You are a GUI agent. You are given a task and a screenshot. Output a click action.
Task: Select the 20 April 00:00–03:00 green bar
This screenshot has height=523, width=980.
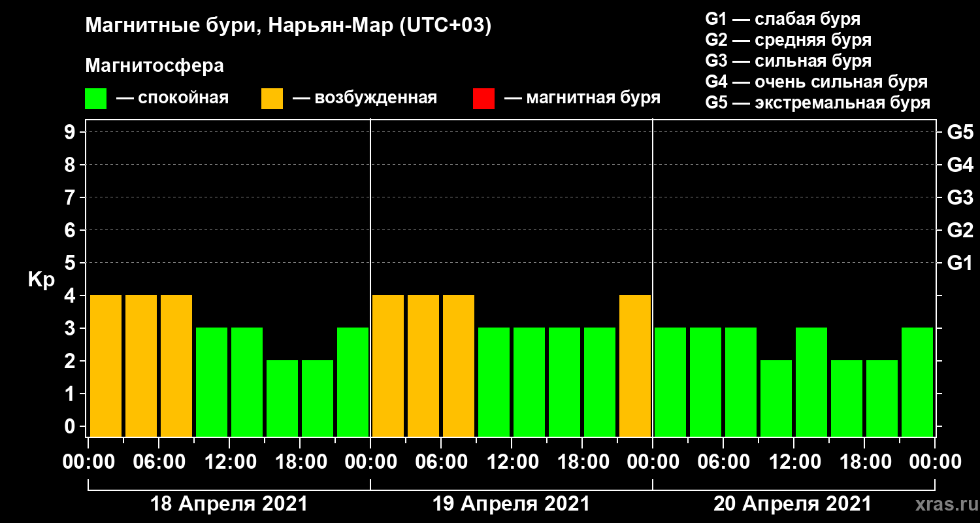pyautogui.click(x=670, y=382)
